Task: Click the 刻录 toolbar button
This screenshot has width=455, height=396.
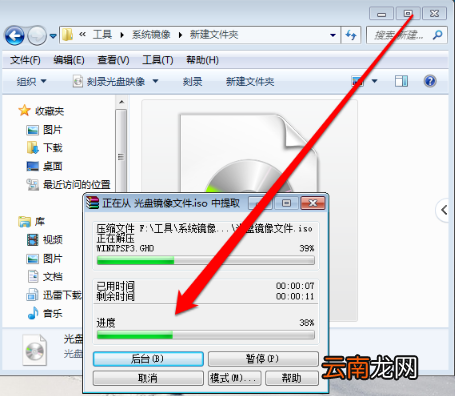Action: [192, 81]
